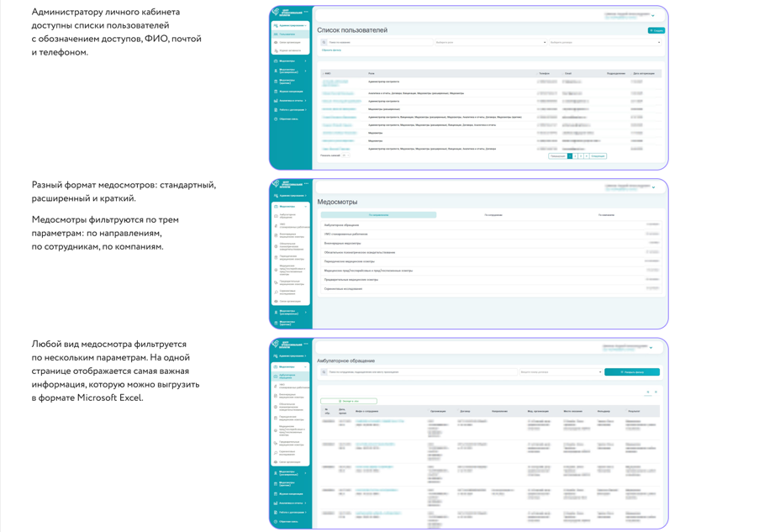The height and width of the screenshot is (532, 759).
Task: Click search magnifier icon on Амбулаторное обращение page
Action: point(324,372)
